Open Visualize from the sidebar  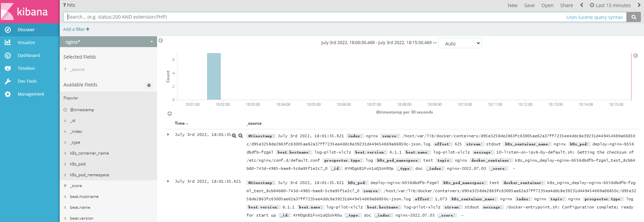tap(30, 42)
